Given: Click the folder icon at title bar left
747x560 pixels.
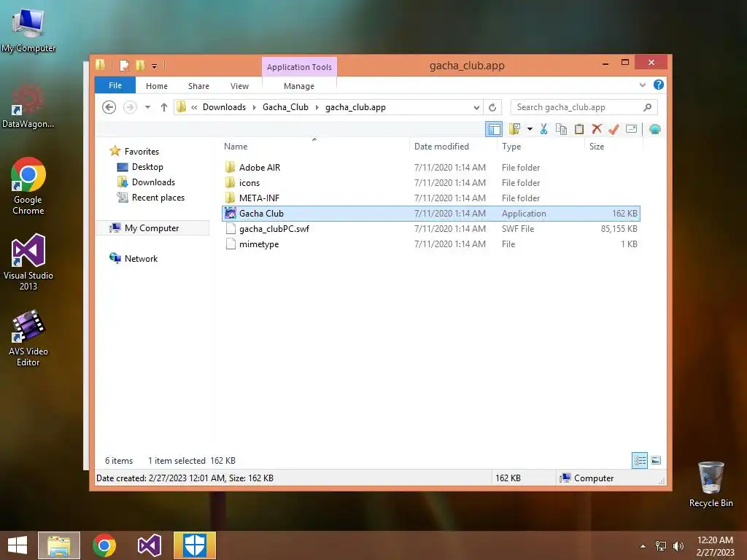Looking at the screenshot, I should click(100, 65).
